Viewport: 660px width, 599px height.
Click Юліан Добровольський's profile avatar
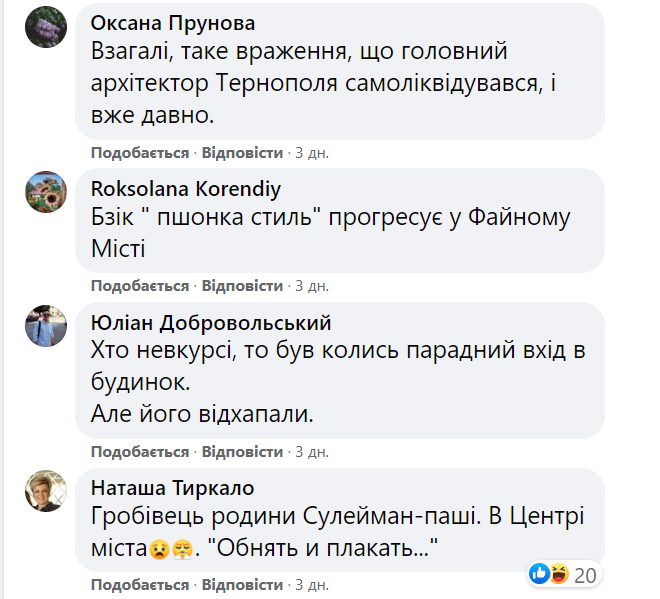(x=46, y=326)
